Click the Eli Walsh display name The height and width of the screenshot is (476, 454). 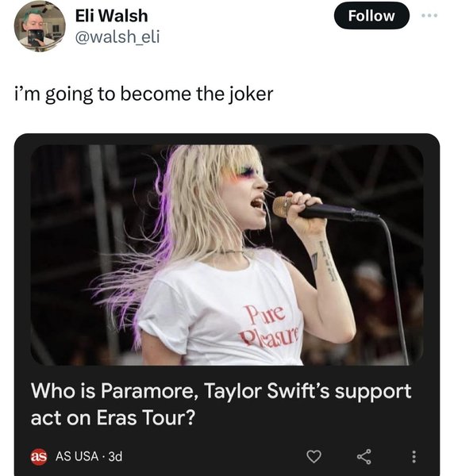point(111,16)
